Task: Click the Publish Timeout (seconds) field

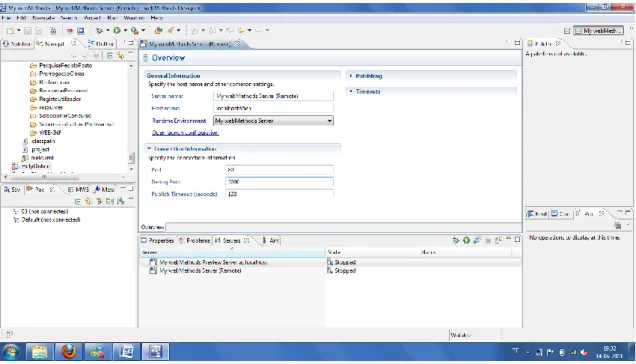Action: [x=279, y=194]
